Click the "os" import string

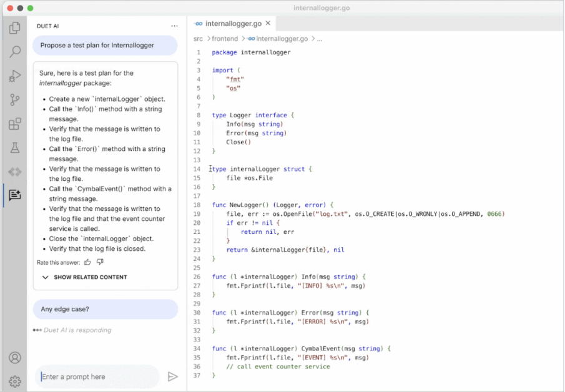point(233,88)
